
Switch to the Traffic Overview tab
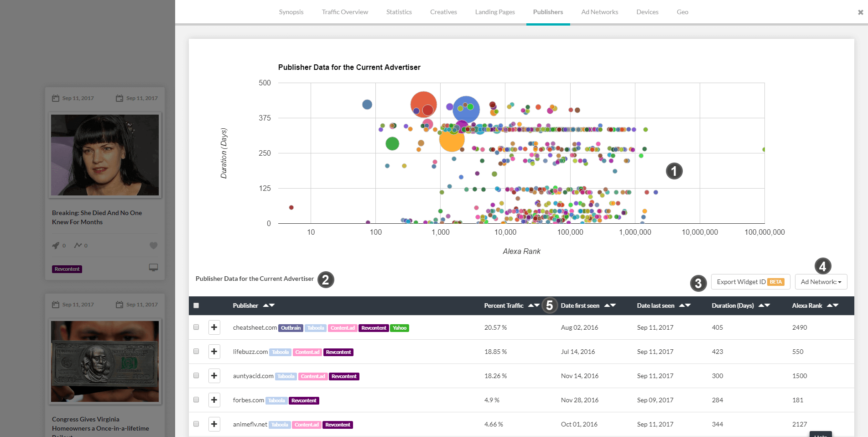(x=344, y=12)
